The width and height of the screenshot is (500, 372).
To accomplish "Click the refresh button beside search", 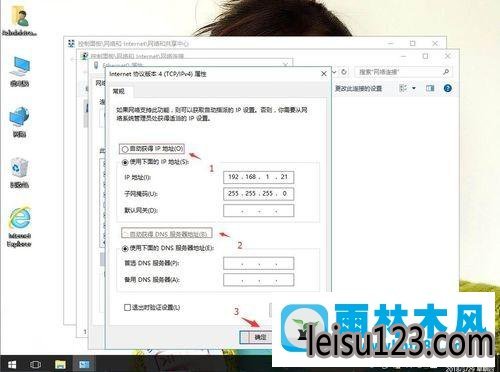I will pyautogui.click(x=344, y=72).
